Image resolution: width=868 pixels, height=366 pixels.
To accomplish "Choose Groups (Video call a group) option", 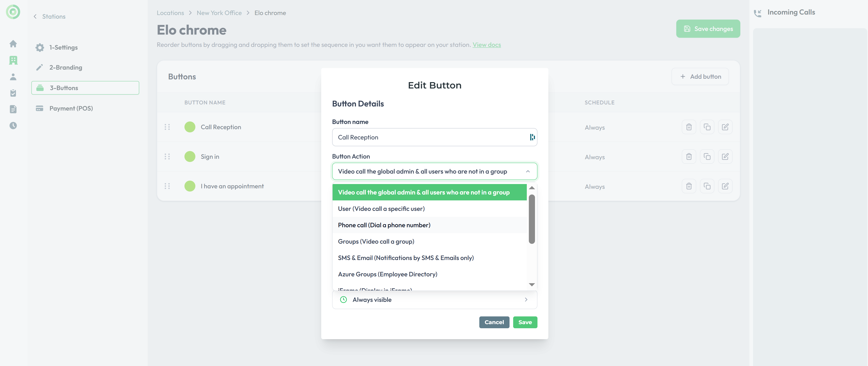I will point(376,242).
